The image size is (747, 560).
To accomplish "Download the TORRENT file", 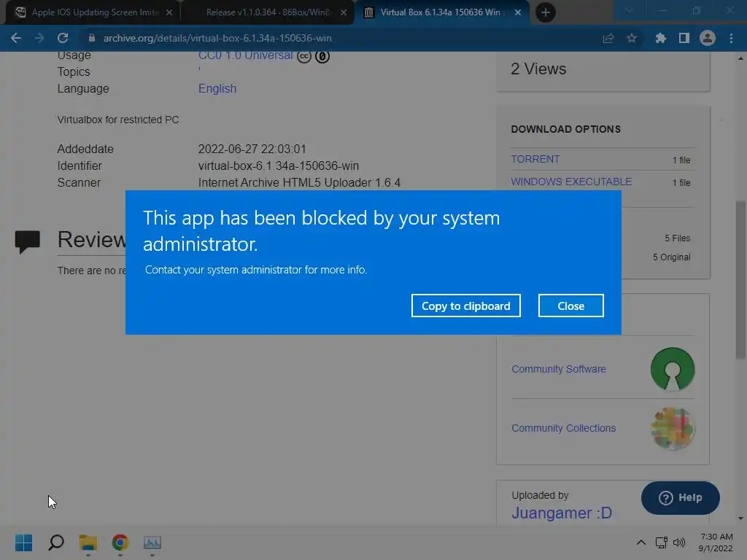I will pyautogui.click(x=535, y=159).
